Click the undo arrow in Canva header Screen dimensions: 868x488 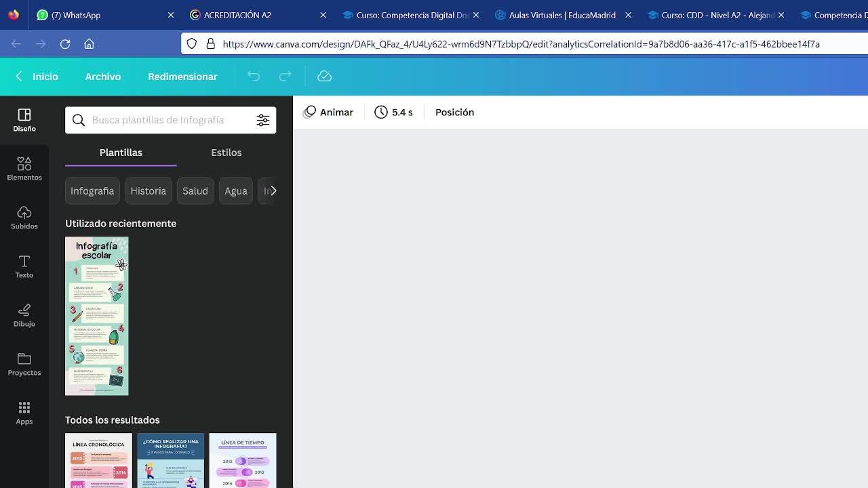(254, 77)
